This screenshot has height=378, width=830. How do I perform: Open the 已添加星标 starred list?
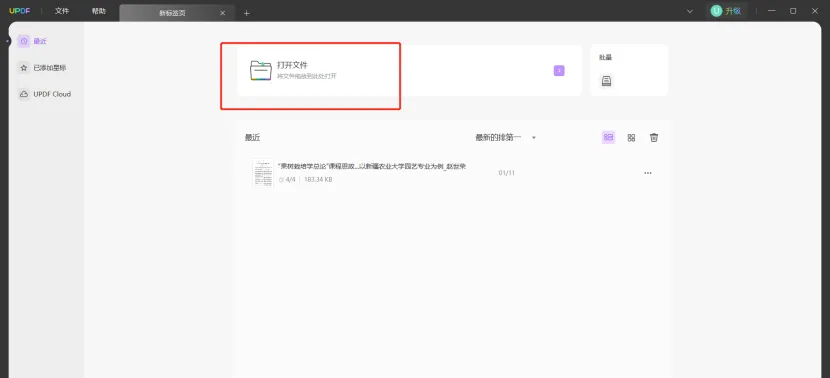tap(43, 68)
